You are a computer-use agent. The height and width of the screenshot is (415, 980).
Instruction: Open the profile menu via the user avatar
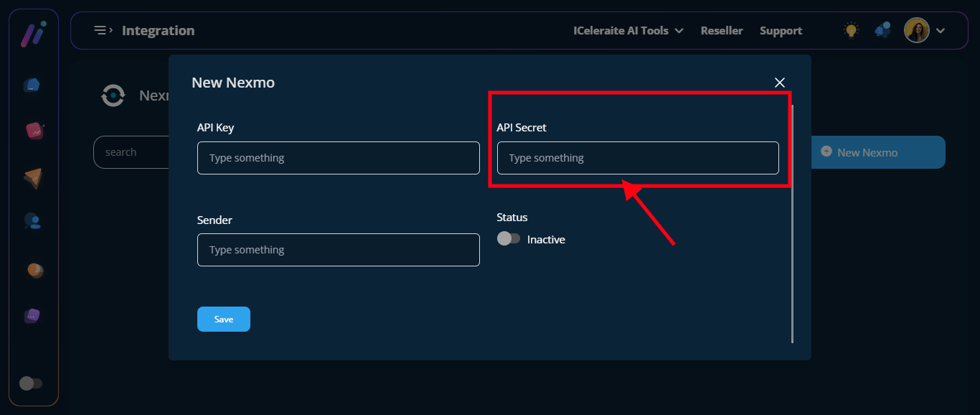pos(917,30)
